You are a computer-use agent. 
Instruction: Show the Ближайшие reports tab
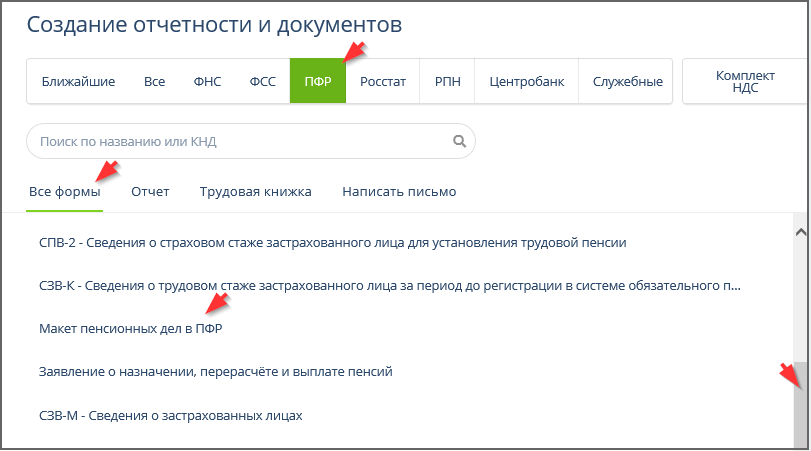[x=78, y=81]
